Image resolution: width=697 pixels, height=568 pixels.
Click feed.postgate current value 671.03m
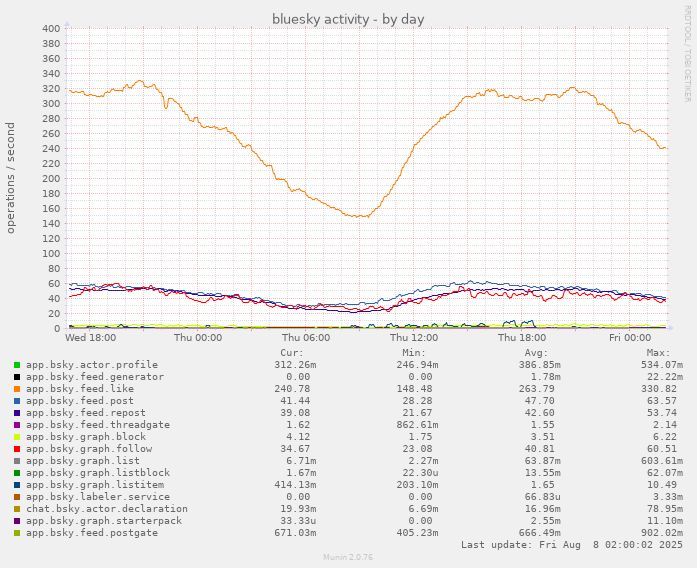coord(295,533)
